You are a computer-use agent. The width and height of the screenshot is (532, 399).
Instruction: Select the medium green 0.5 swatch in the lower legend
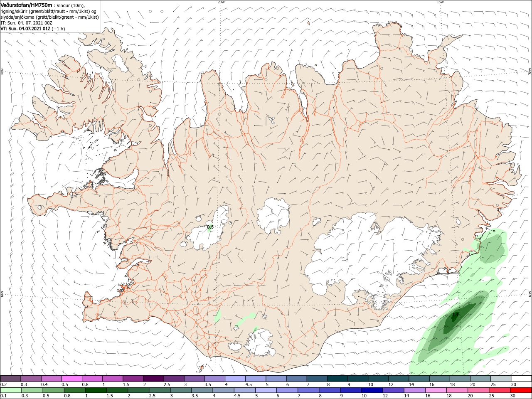[53, 391]
